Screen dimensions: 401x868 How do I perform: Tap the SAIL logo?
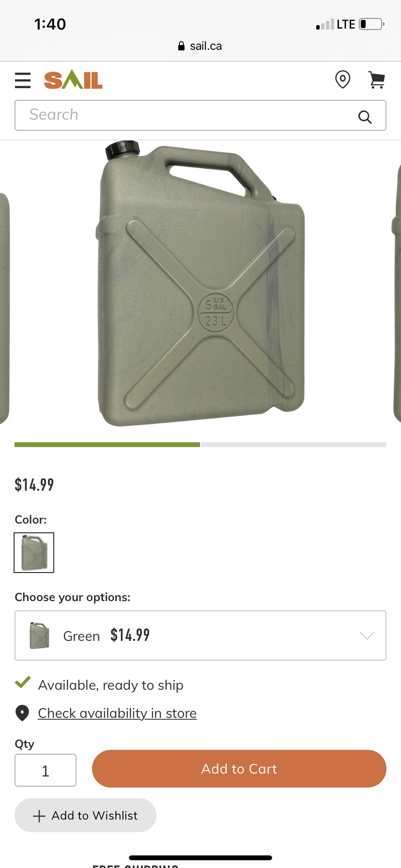(x=73, y=79)
